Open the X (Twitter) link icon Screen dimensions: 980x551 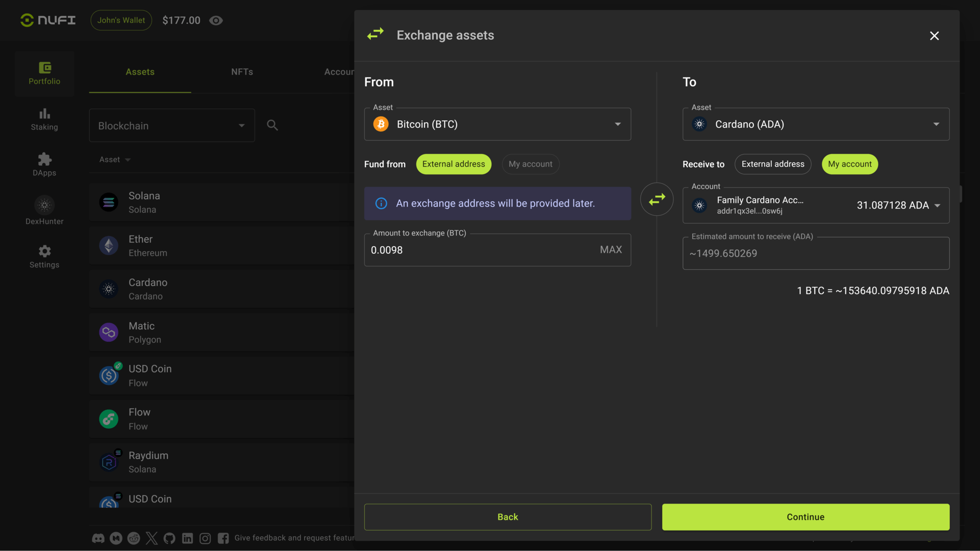(x=152, y=538)
